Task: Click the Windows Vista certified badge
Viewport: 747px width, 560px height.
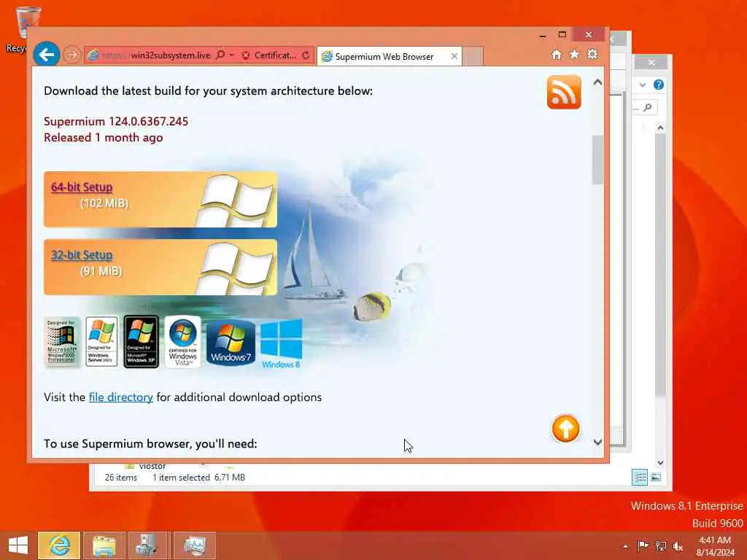Action: click(x=182, y=341)
